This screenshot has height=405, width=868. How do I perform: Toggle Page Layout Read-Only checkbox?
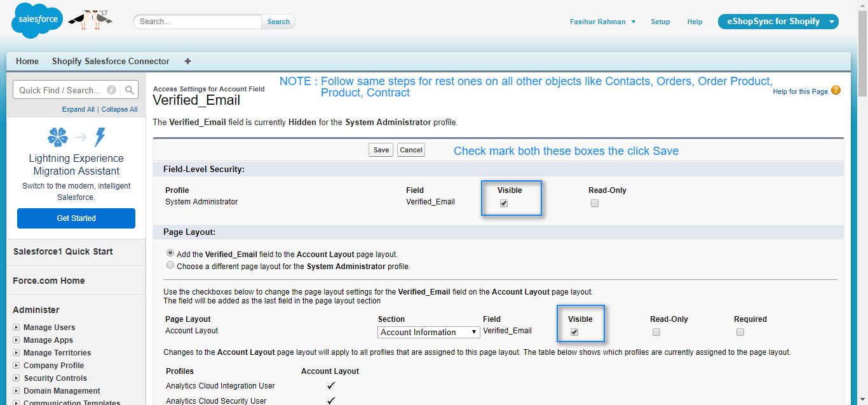[656, 332]
